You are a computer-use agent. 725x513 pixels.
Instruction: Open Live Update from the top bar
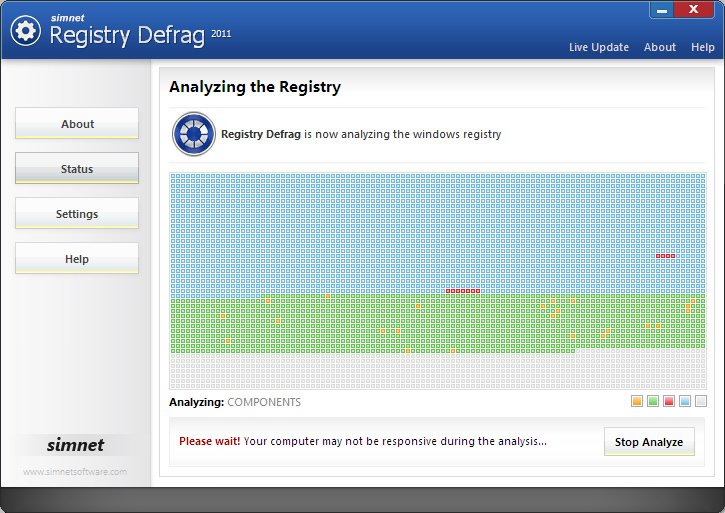tap(599, 47)
